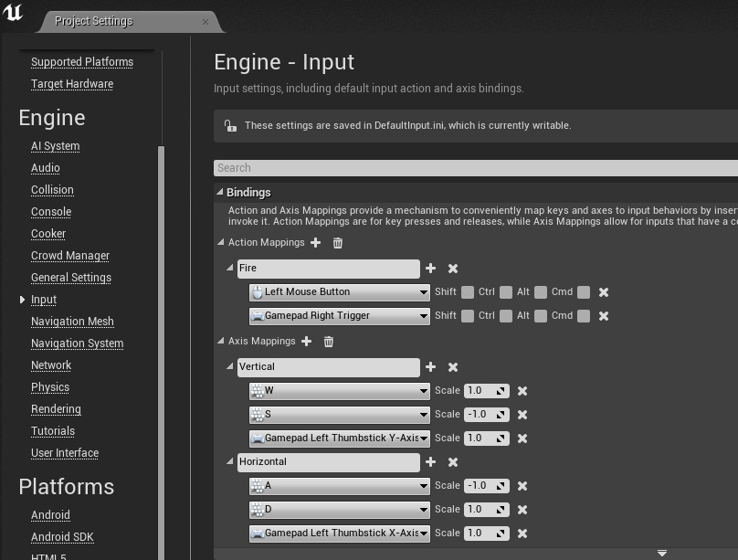Add another binding to the Fire action
This screenshot has width=738, height=560.
(430, 269)
